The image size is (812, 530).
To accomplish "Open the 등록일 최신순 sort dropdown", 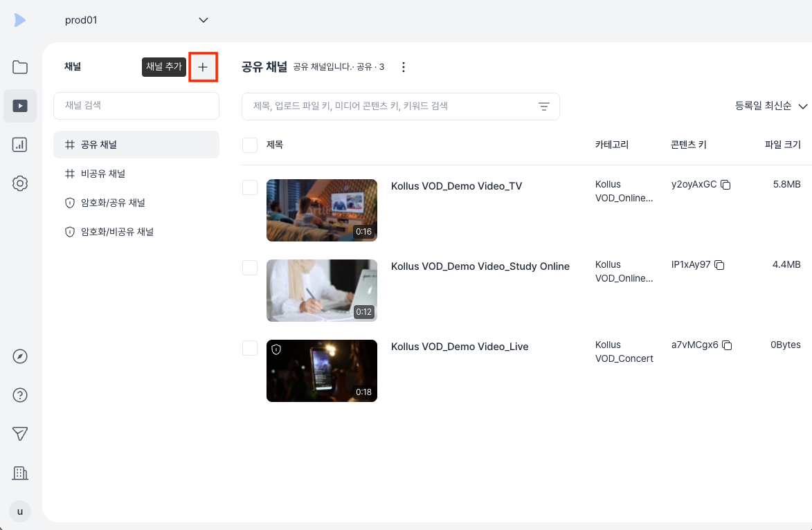I will 770,106.
